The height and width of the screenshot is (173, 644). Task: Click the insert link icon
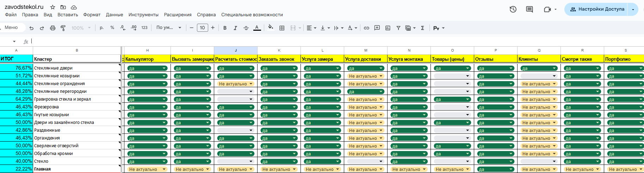(366, 28)
